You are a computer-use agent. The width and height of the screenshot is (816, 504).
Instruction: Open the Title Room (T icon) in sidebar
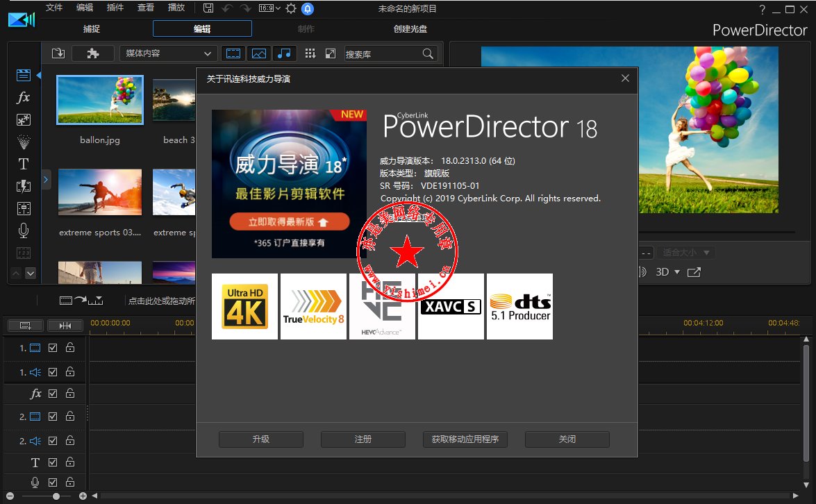tap(24, 165)
